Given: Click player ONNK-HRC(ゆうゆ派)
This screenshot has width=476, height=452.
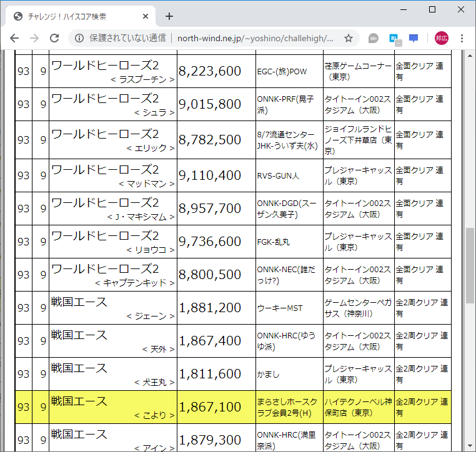Looking at the screenshot, I should [x=286, y=341].
